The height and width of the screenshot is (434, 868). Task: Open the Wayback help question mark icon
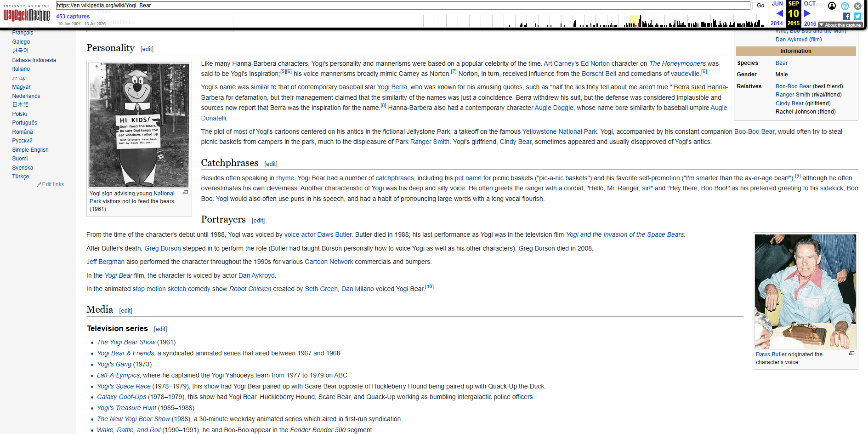[x=845, y=6]
